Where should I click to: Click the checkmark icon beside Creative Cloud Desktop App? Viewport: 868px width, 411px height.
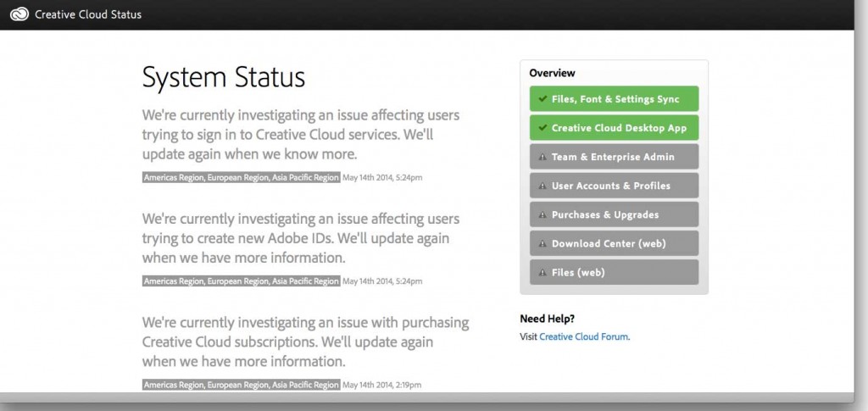(542, 128)
